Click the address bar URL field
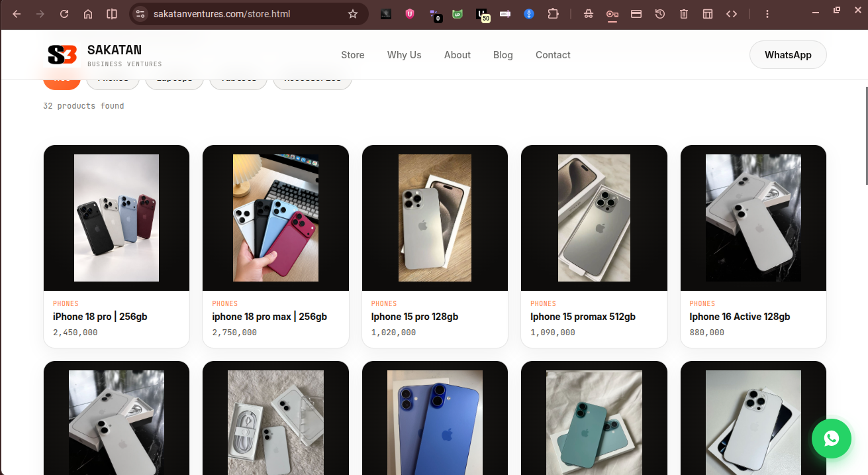The height and width of the screenshot is (475, 868). pyautogui.click(x=248, y=14)
